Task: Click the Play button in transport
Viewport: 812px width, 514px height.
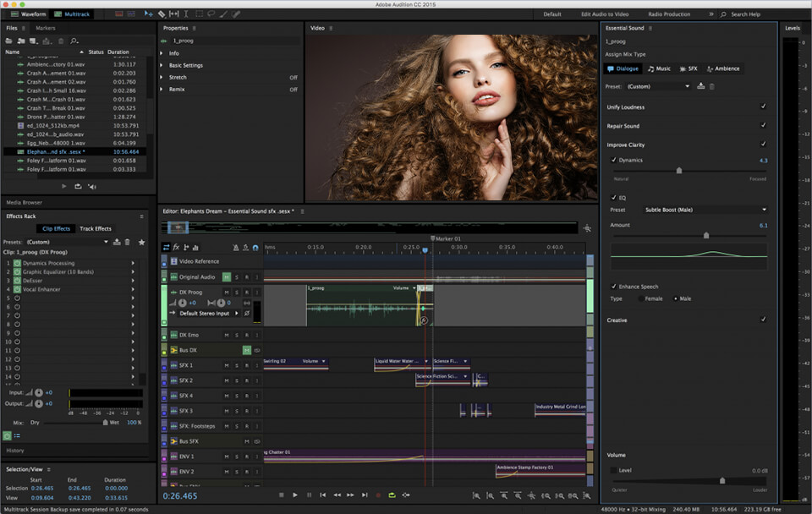Action: [294, 495]
